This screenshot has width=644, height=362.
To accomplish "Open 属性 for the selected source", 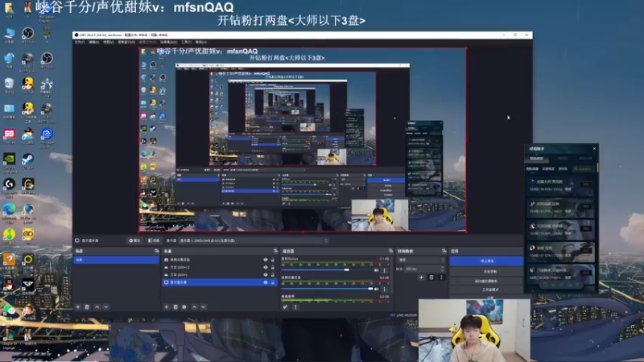I will [x=134, y=241].
